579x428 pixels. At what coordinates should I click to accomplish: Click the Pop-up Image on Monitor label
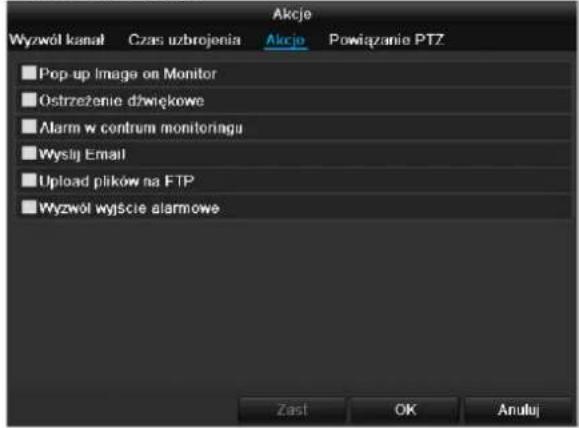click(x=128, y=74)
